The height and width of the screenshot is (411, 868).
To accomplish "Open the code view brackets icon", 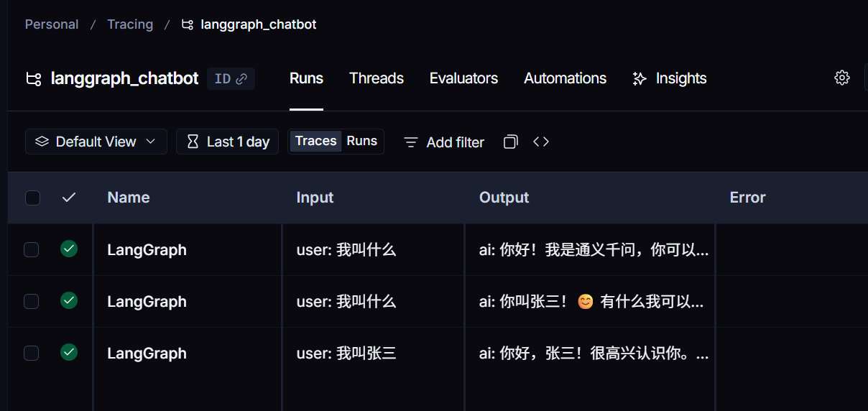I will 541,142.
